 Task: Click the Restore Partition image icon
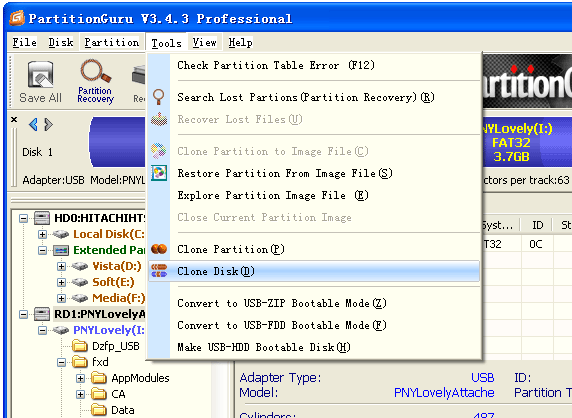point(159,173)
